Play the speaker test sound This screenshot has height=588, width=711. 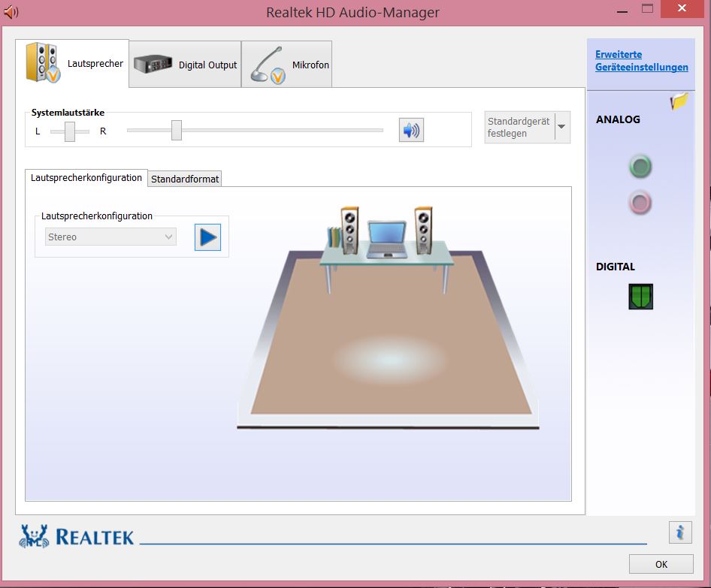coord(207,237)
